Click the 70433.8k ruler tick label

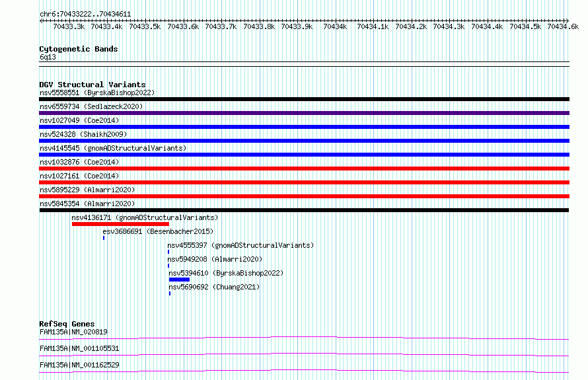[259, 26]
